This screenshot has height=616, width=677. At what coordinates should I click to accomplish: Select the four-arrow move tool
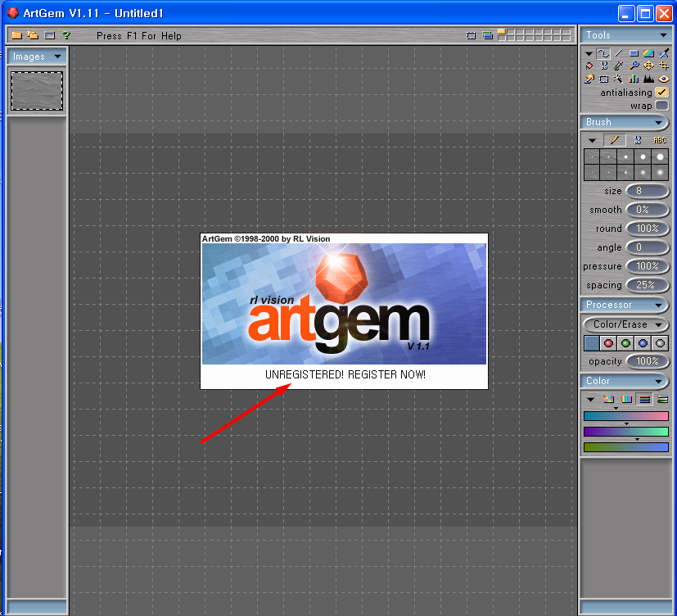(x=648, y=66)
